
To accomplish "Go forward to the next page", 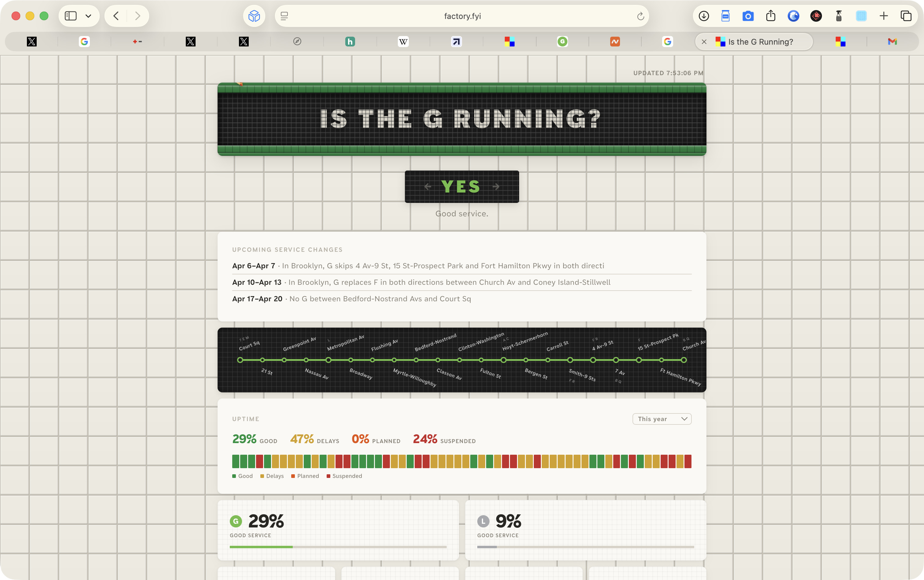I will point(138,16).
